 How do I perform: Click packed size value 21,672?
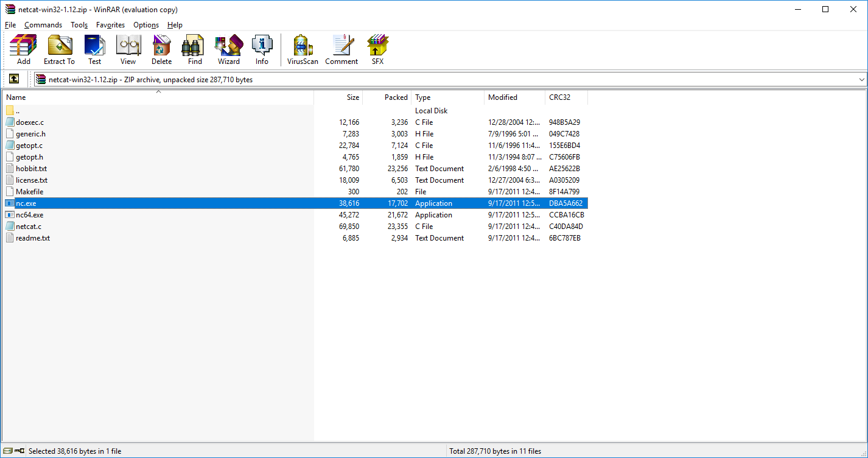[396, 215]
